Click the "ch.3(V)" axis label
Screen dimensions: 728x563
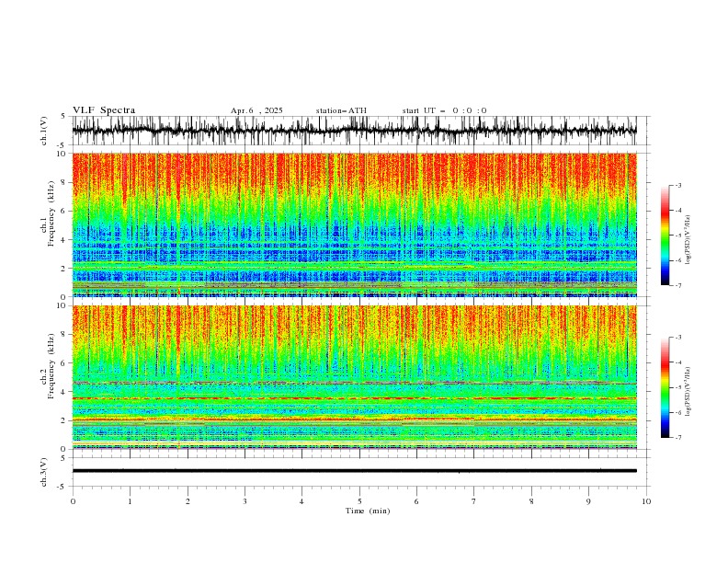point(44,472)
